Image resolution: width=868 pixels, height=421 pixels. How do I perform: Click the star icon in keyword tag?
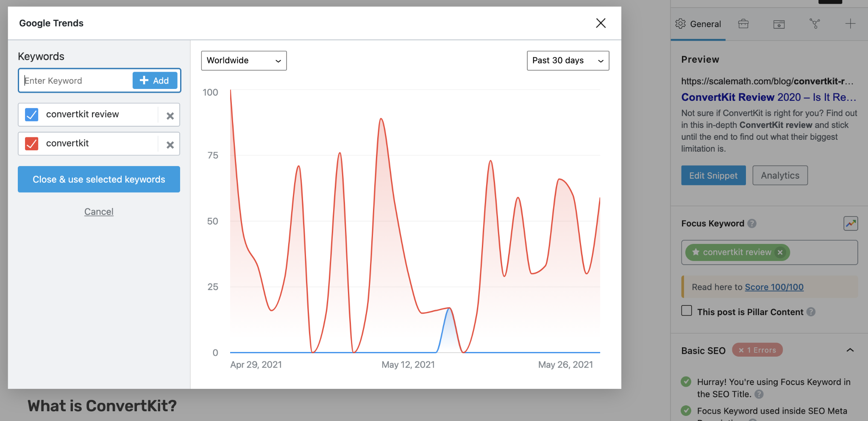click(x=696, y=252)
